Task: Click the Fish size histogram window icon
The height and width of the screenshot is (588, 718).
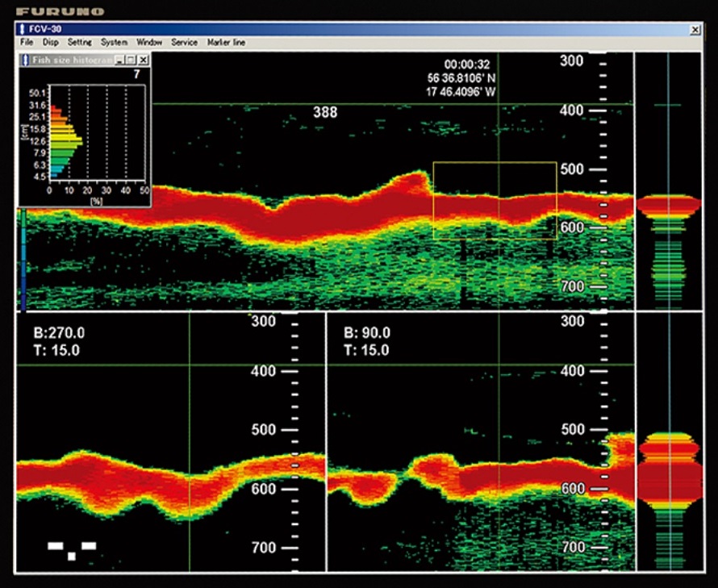Action: coord(24,60)
